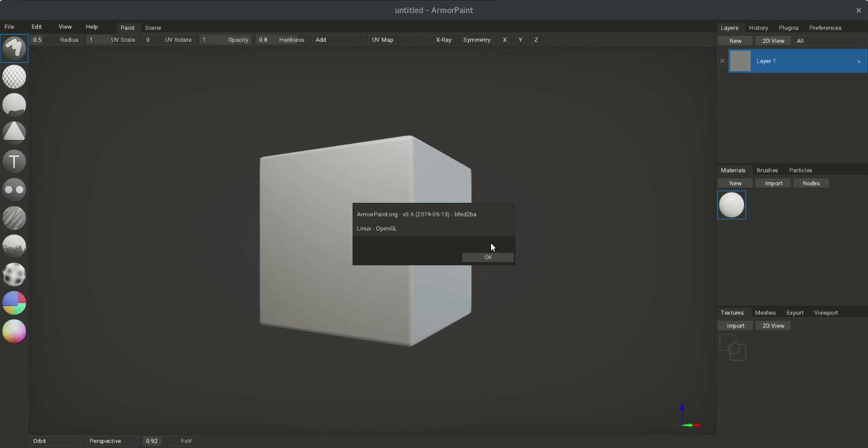868x448 pixels.
Task: Adjust the UV Rotate slider
Action: 169,40
